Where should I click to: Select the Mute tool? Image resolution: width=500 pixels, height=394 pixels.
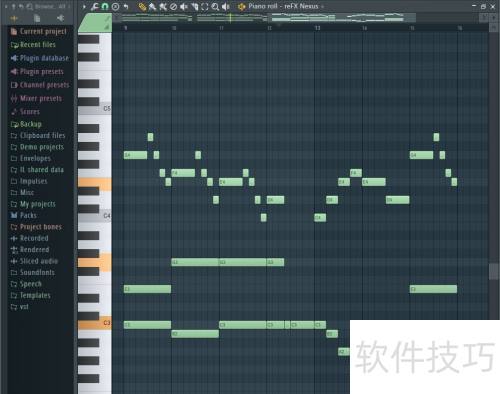point(184,6)
